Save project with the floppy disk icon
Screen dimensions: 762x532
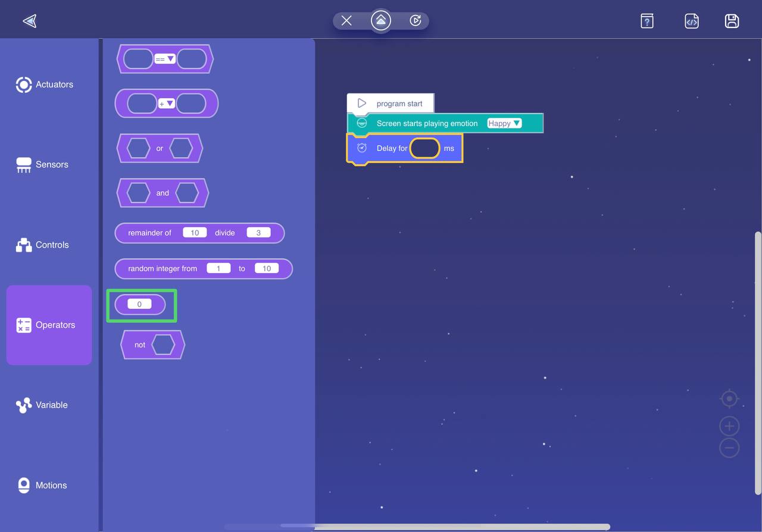732,21
